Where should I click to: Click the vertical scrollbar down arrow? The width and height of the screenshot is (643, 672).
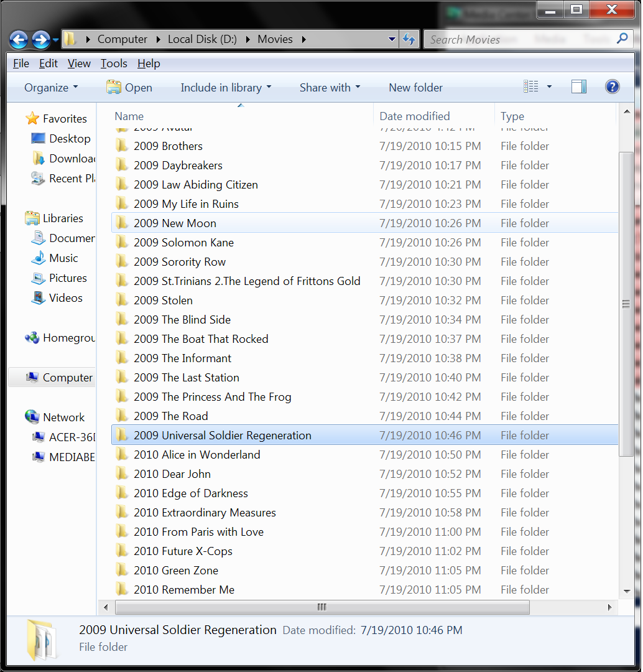click(627, 592)
